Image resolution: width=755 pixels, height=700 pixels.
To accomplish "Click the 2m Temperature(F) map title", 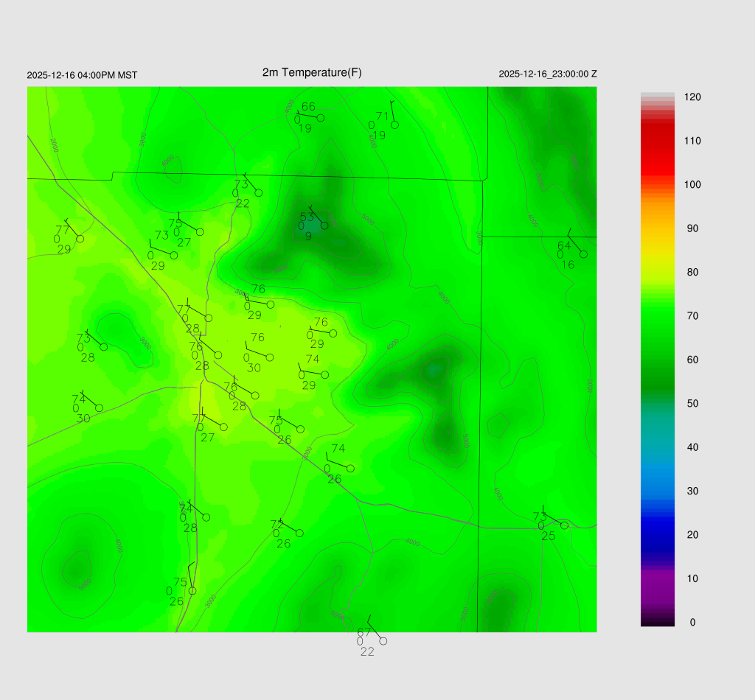I will 312,72.
